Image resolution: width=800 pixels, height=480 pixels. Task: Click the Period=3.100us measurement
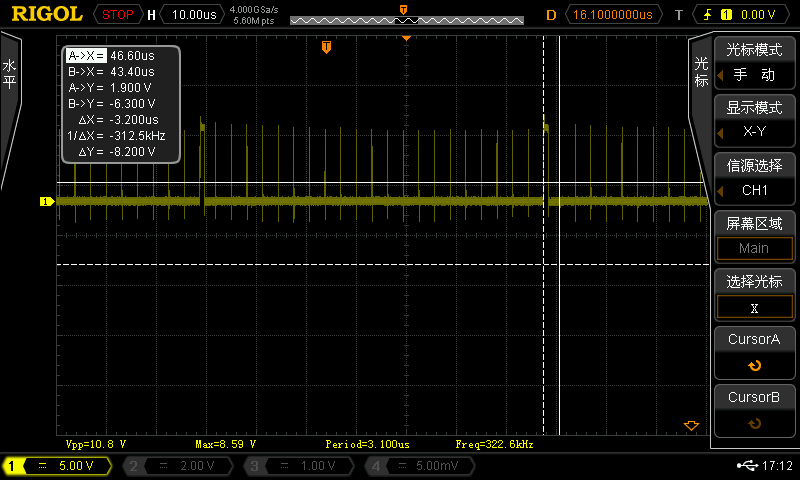[x=367, y=444]
